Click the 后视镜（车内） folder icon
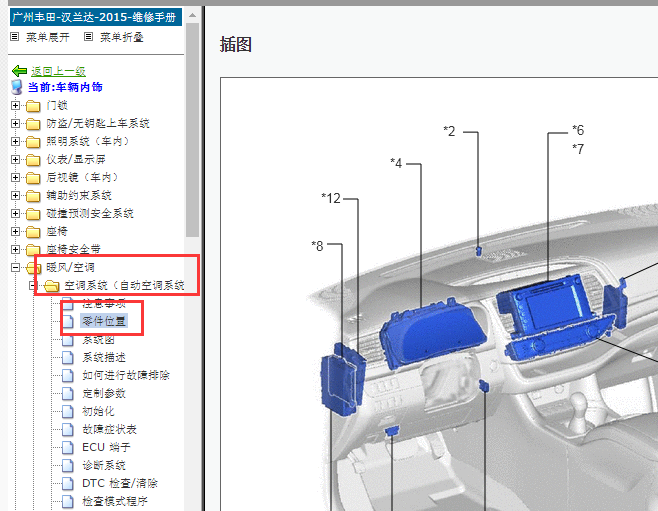Viewport: 658px width, 511px height. click(x=33, y=178)
